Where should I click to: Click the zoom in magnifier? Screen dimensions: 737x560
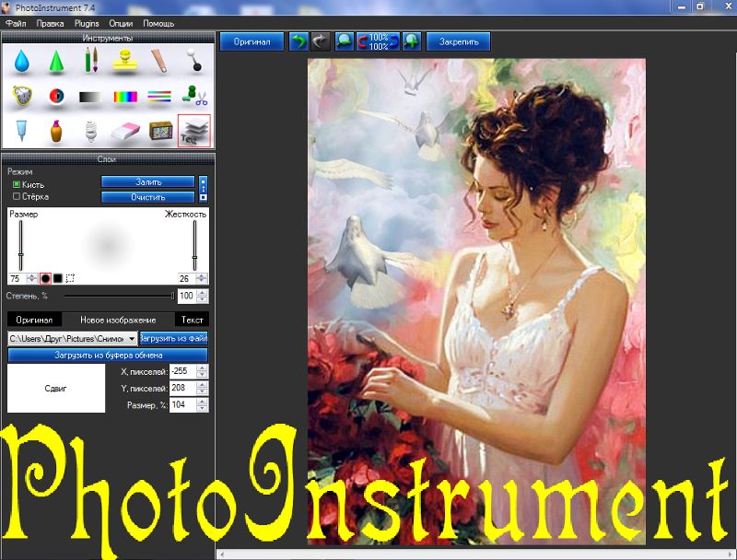(x=412, y=41)
